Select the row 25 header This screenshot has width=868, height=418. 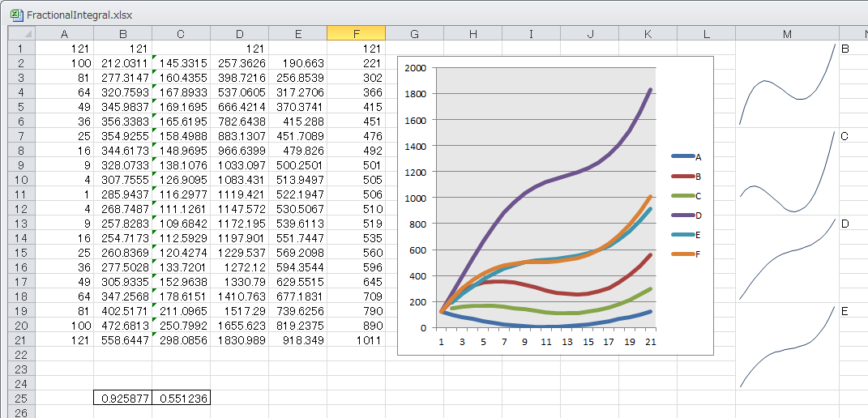tap(21, 398)
